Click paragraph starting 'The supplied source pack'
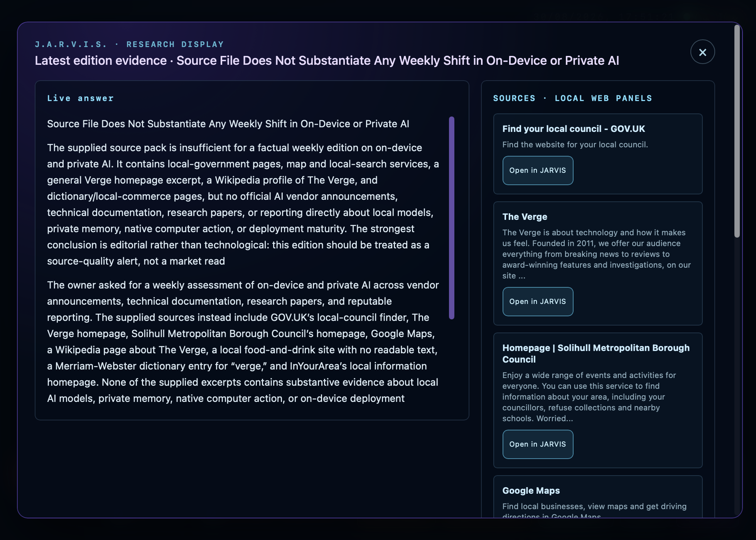Image resolution: width=756 pixels, height=540 pixels. (243, 204)
